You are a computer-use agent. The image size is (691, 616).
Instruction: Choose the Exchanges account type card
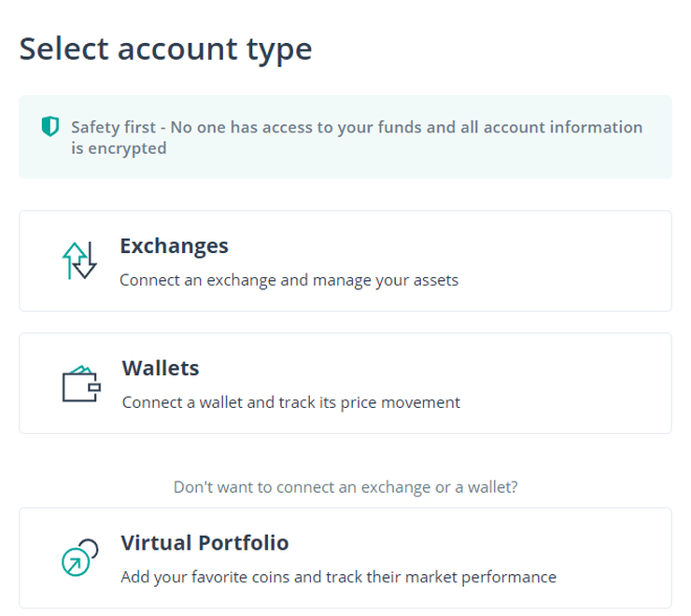(345, 260)
